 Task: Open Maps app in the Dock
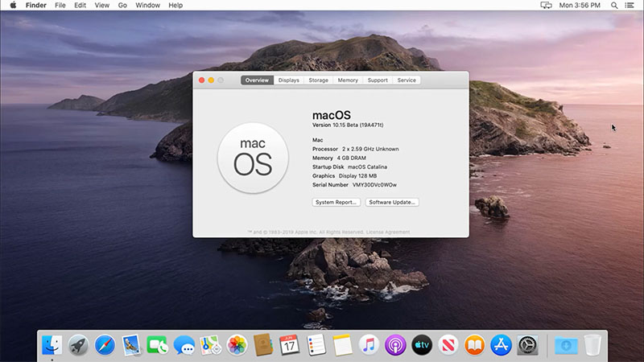click(210, 345)
